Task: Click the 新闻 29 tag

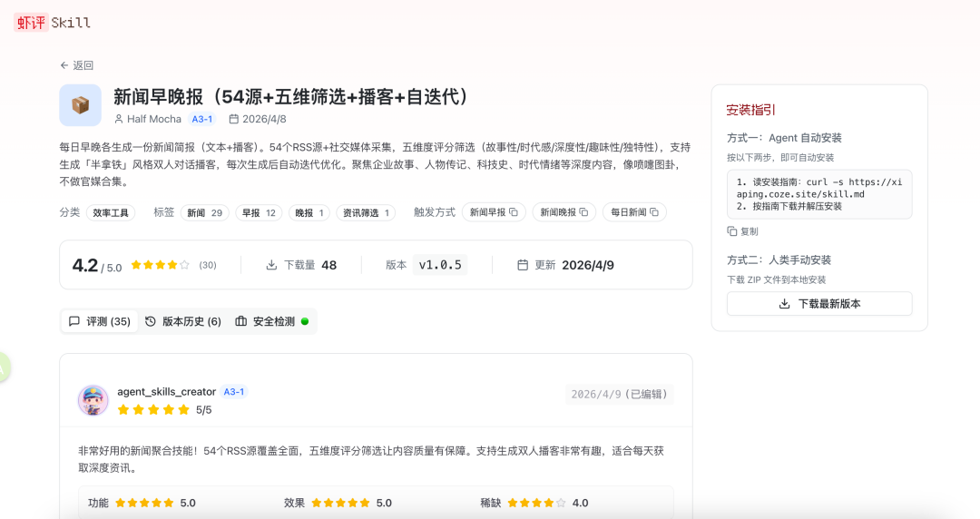Action: coord(205,212)
